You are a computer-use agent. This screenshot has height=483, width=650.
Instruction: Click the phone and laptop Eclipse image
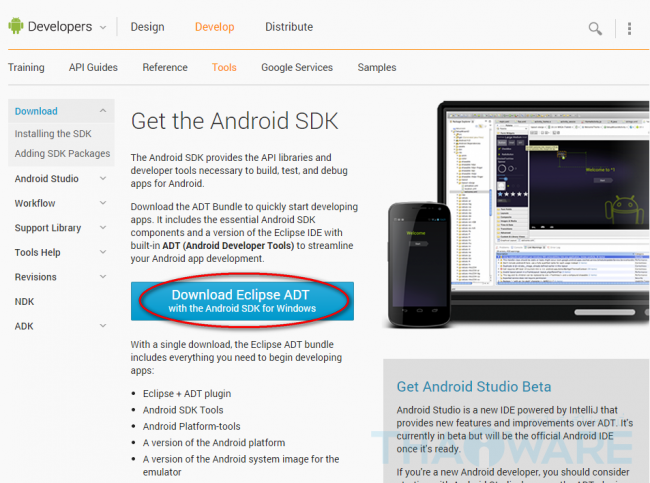coord(517,215)
